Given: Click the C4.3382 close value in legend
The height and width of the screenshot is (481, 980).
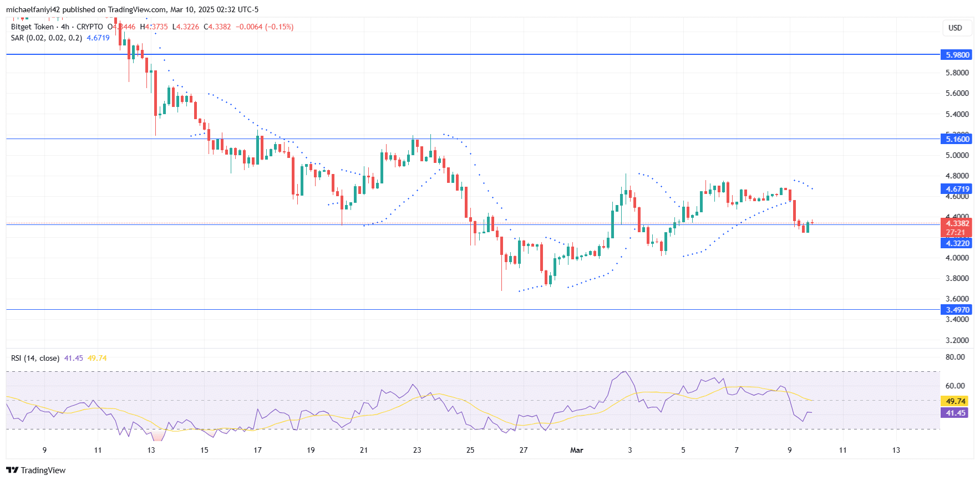Looking at the screenshot, I should click(217, 27).
